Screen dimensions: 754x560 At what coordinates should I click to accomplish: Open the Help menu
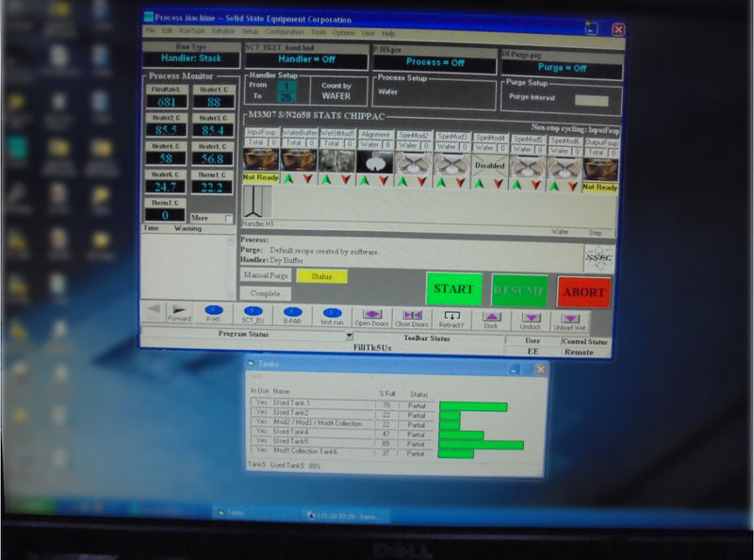[x=388, y=34]
